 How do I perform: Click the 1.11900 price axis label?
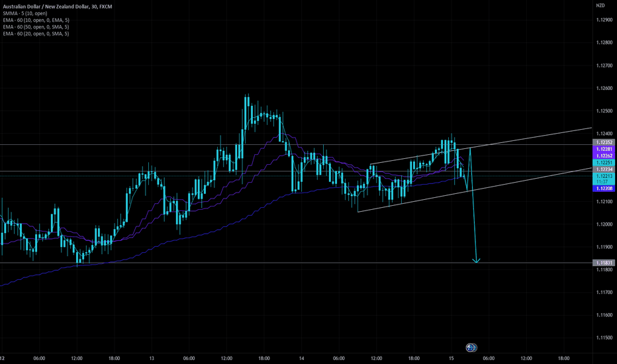[604, 247]
